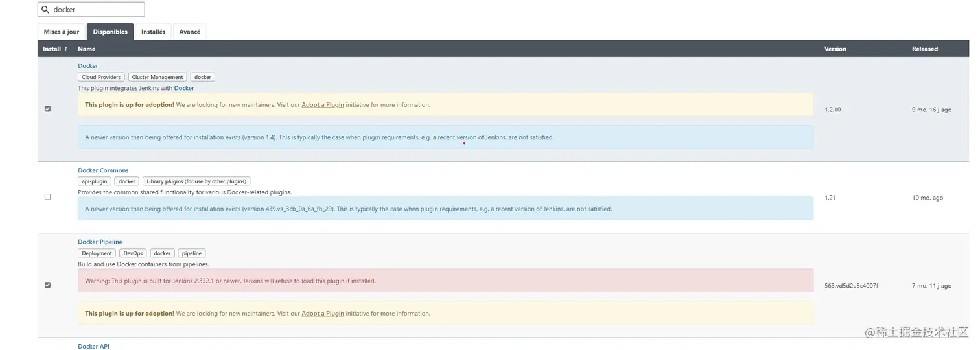Viewport: 980px width, 350px height.
Task: Open the Docker plugin title link
Action: tap(88, 66)
